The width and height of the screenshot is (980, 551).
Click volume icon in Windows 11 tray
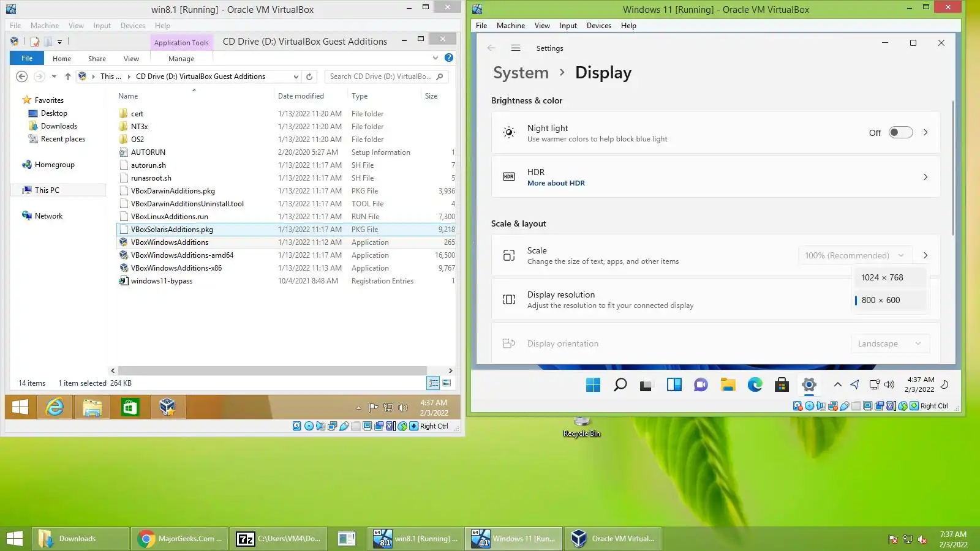pos(889,384)
